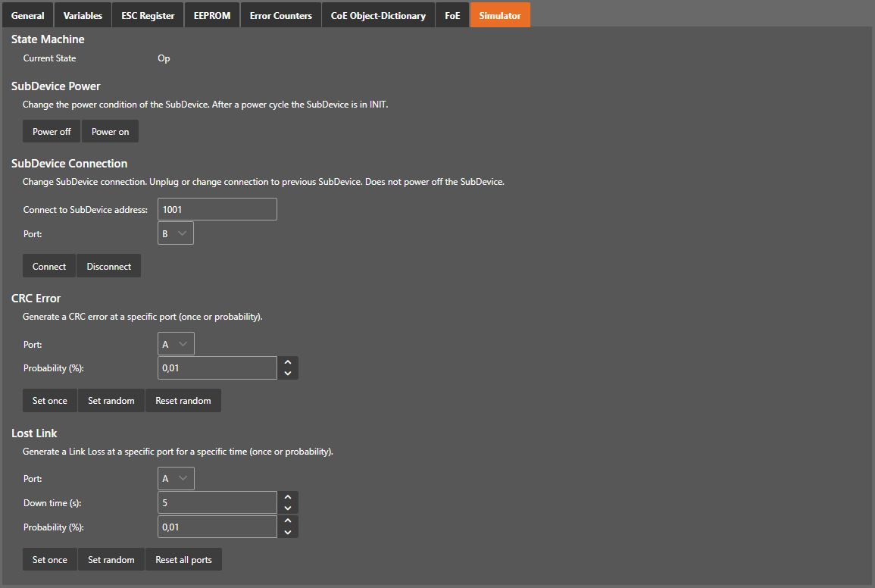Focus the Lost Link probability field

(217, 527)
